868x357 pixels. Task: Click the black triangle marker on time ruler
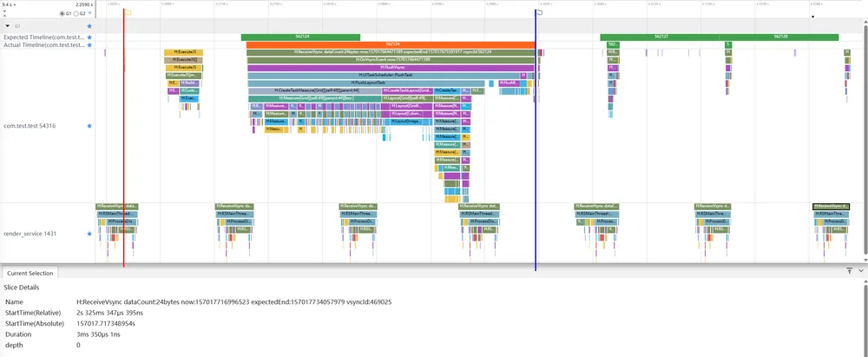pyautogui.click(x=812, y=17)
